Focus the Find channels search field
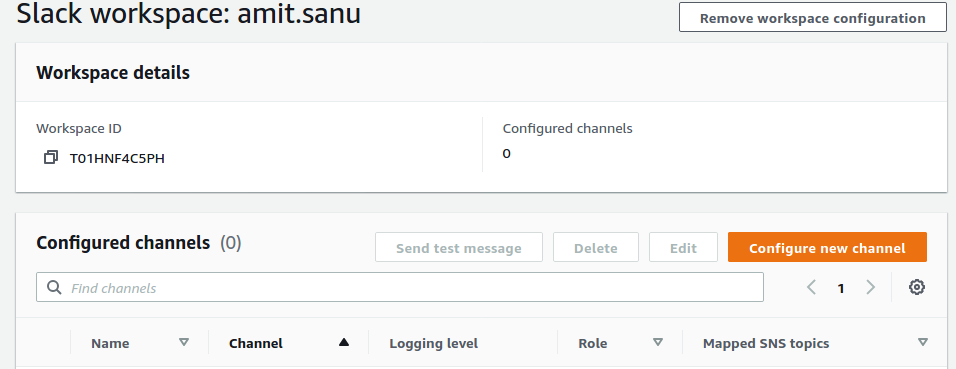This screenshot has height=369, width=956. click(400, 287)
